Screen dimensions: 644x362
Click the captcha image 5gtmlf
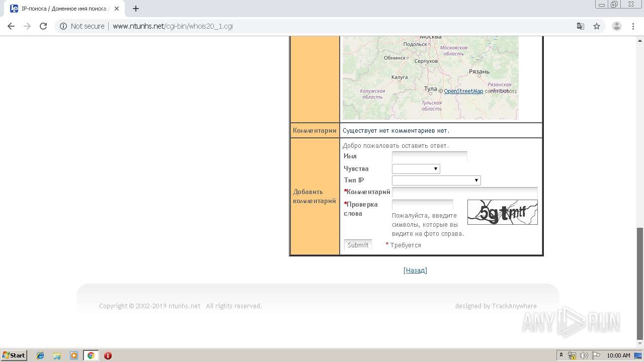click(503, 212)
